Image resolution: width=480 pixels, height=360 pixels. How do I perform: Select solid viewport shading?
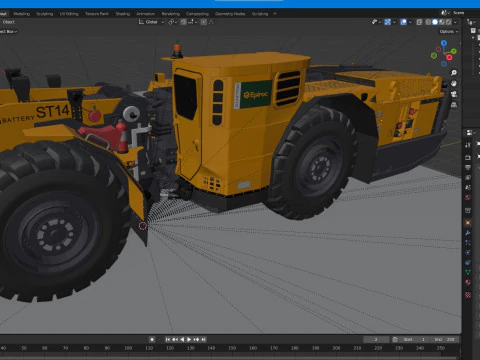435,22
